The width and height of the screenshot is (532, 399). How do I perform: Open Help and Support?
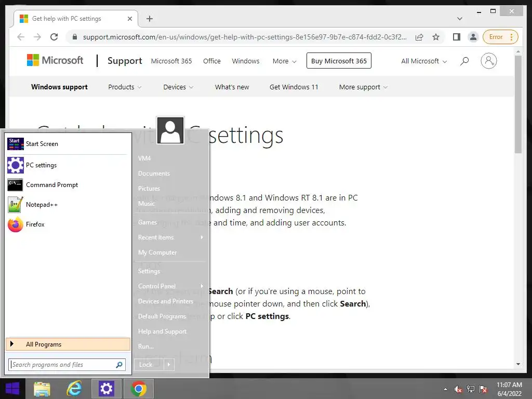pyautogui.click(x=170, y=331)
